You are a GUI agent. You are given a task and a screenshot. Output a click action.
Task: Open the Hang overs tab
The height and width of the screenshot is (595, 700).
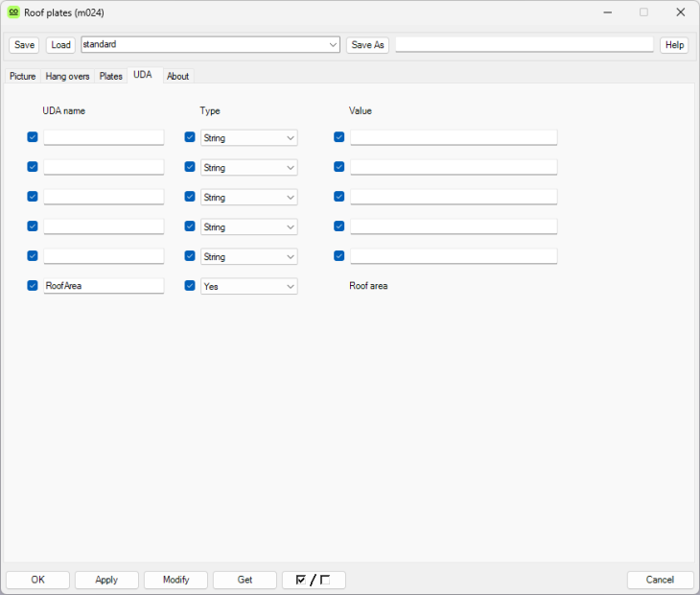click(x=68, y=76)
